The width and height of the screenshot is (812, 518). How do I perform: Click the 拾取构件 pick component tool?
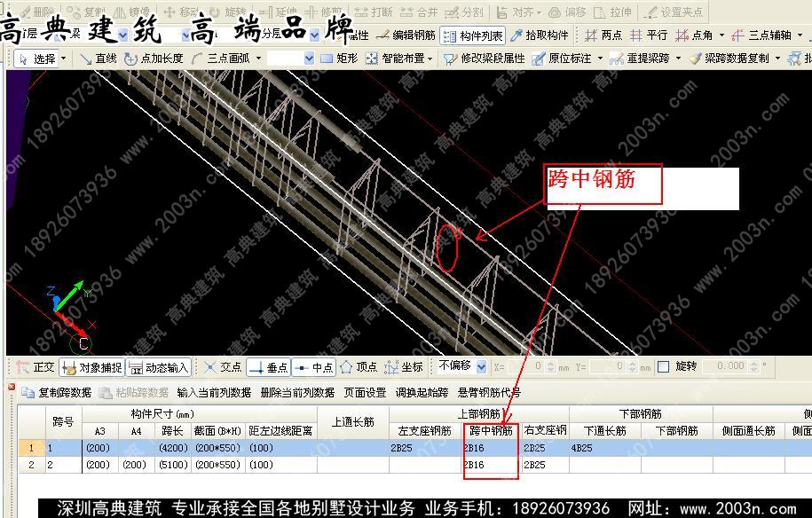pos(540,35)
